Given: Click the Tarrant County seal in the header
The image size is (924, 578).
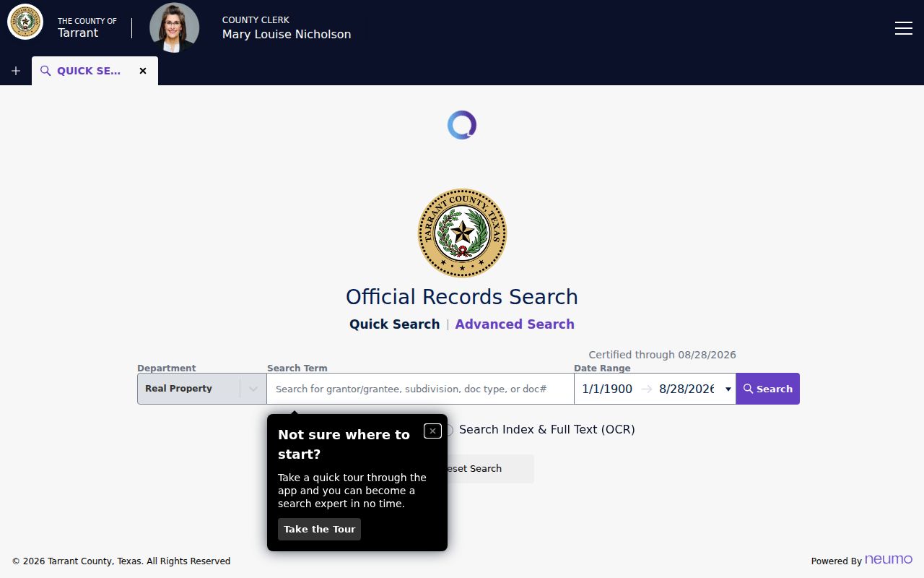Looking at the screenshot, I should 25,22.
